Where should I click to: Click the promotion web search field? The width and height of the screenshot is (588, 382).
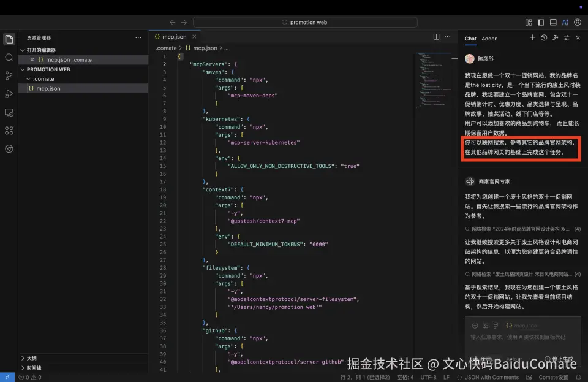click(305, 22)
